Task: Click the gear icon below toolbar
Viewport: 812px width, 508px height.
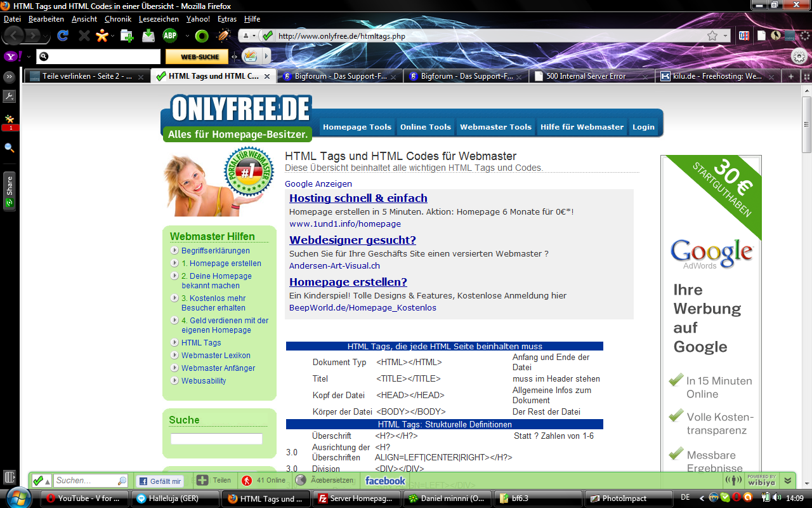Action: pyautogui.click(x=799, y=57)
